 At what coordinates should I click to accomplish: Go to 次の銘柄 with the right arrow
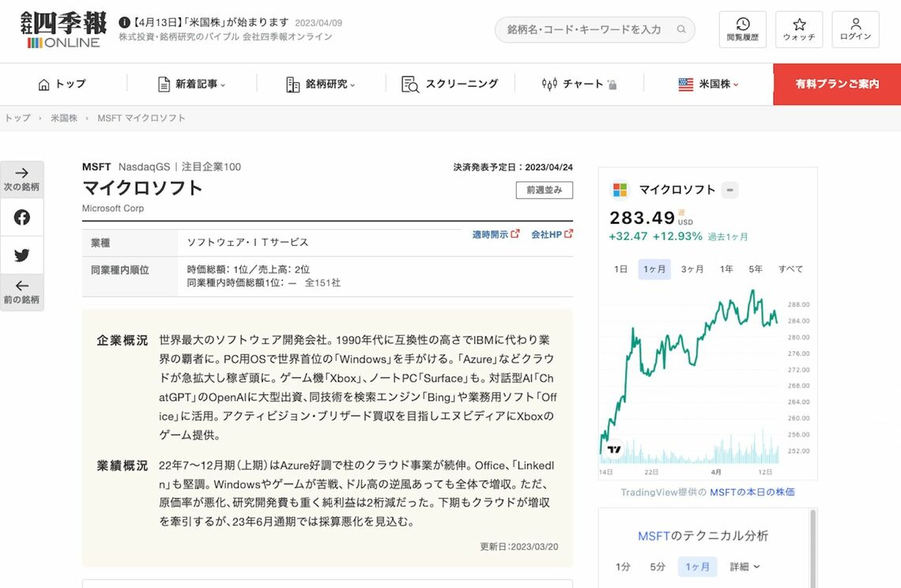22,179
